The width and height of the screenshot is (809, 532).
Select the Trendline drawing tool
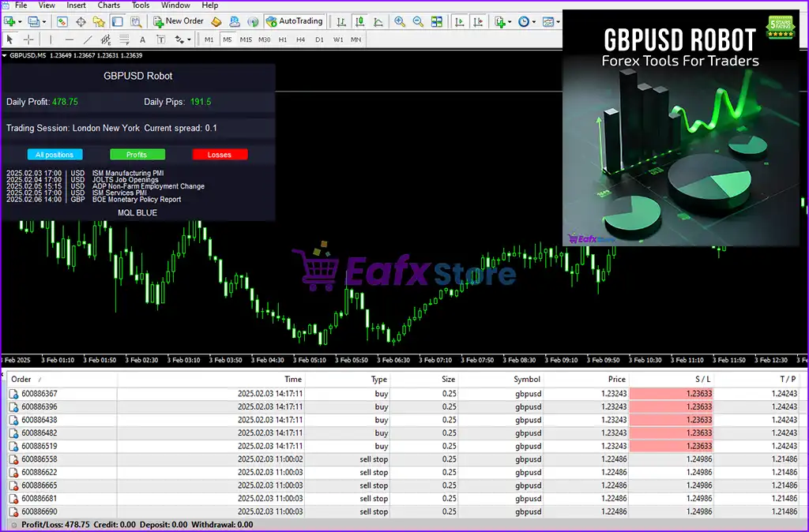coord(87,39)
